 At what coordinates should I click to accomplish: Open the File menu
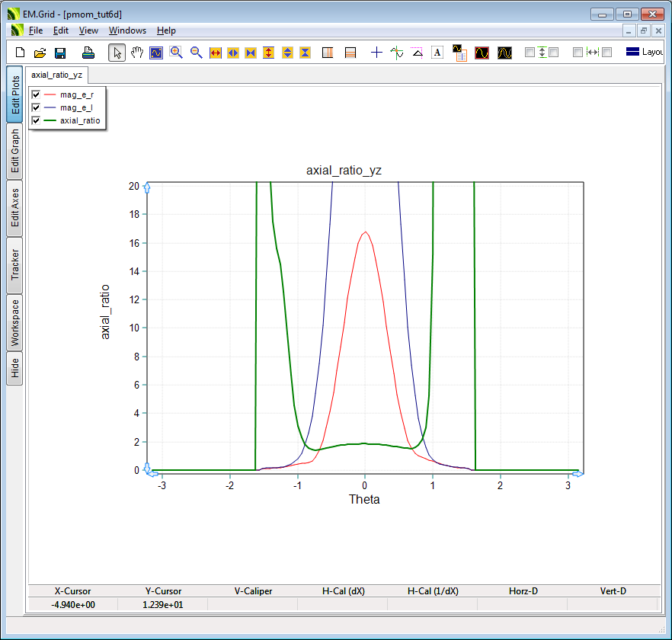click(36, 30)
